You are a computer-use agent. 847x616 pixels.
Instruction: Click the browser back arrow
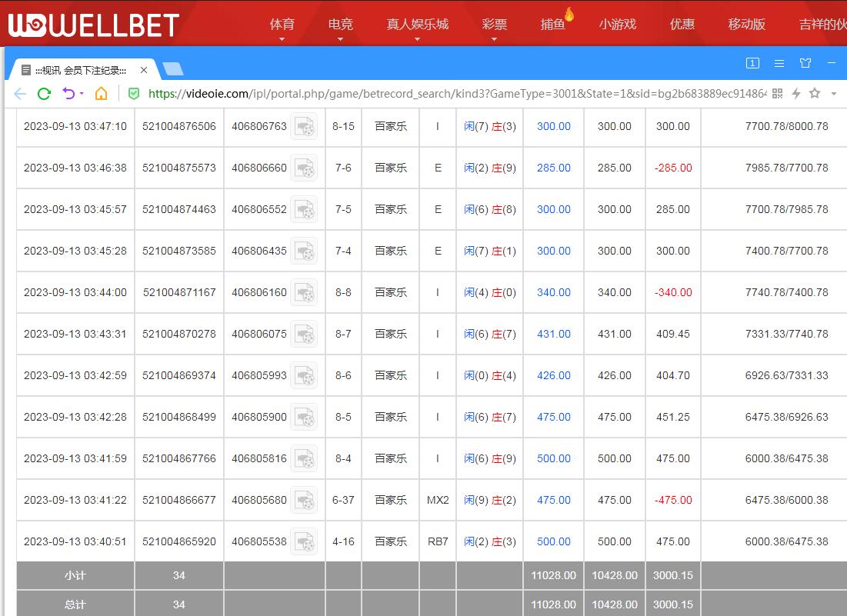pyautogui.click(x=20, y=93)
